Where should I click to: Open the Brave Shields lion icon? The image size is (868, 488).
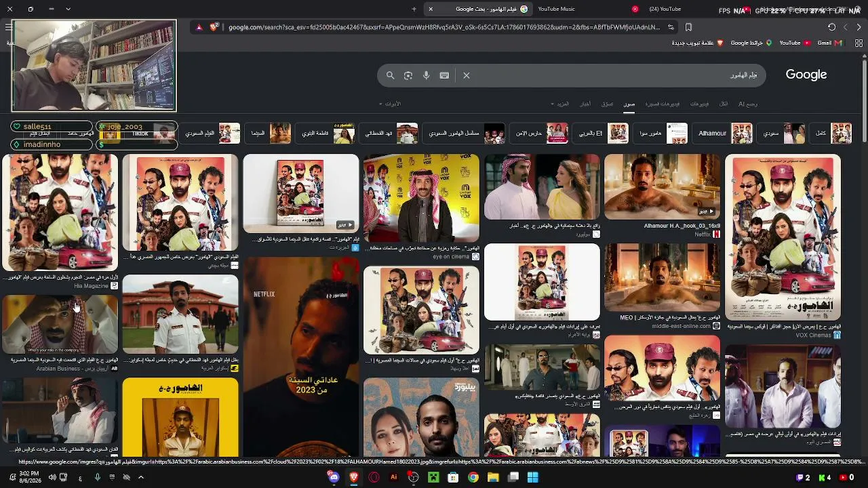click(x=214, y=27)
